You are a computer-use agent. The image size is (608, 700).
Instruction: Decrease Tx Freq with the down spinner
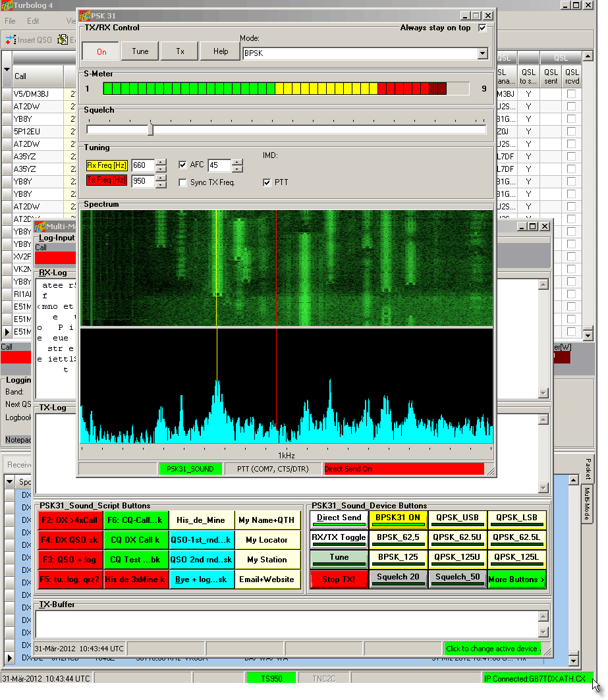click(x=161, y=184)
